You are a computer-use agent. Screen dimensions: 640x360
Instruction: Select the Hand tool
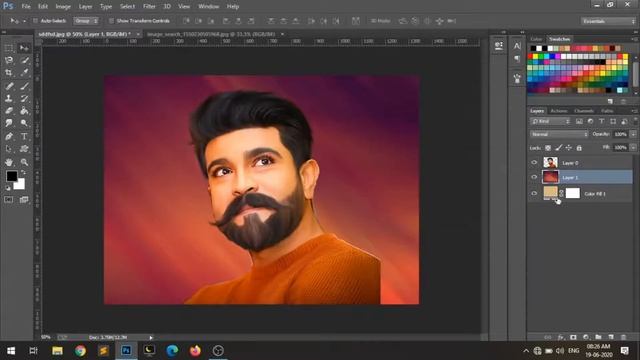pos(9,162)
